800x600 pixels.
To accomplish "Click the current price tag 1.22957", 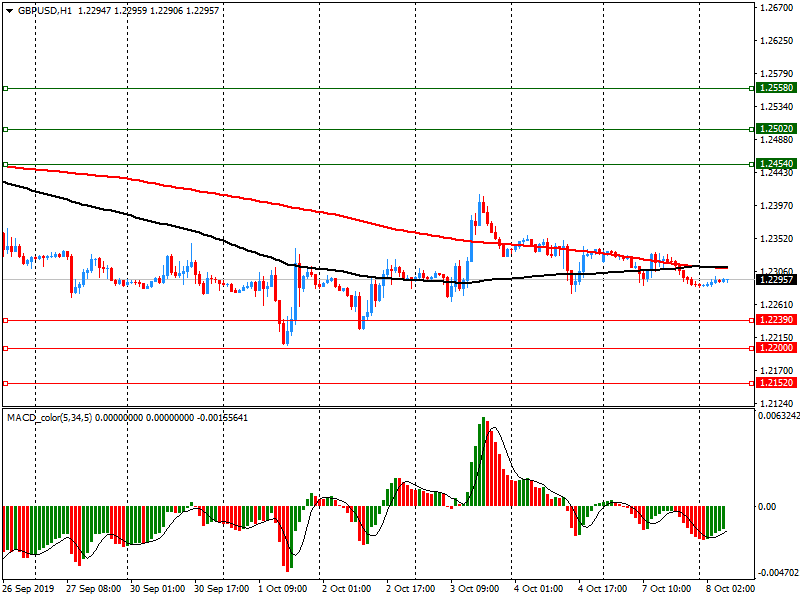I will click(776, 280).
